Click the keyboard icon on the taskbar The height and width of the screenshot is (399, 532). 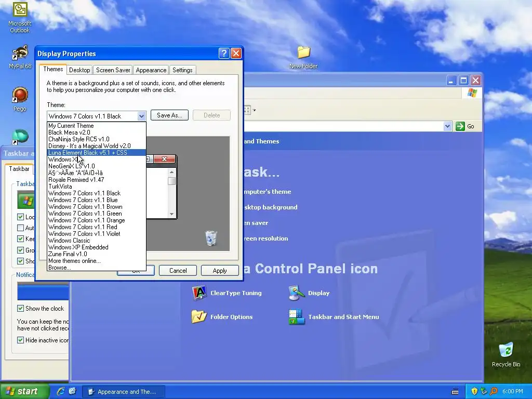pyautogui.click(x=455, y=392)
